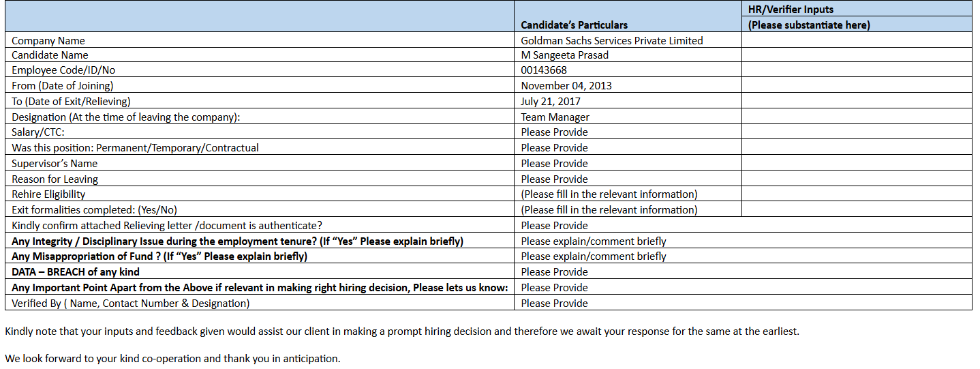Image resolution: width=980 pixels, height=369 pixels.
Task: Click the 'Please Provide' cell for Salary/CTC
Action: pyautogui.click(x=554, y=132)
